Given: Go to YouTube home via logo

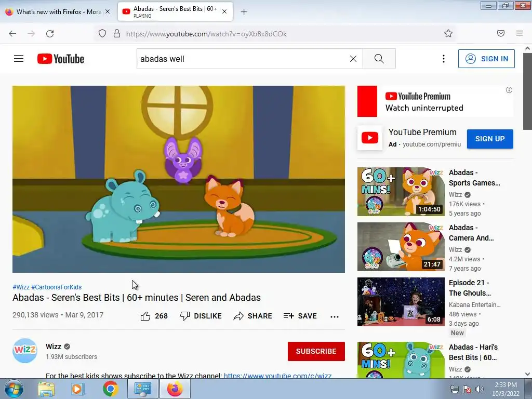Looking at the screenshot, I should (61, 59).
